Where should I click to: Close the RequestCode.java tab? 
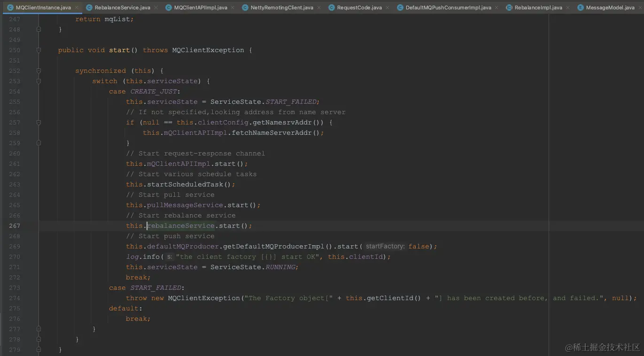point(388,8)
